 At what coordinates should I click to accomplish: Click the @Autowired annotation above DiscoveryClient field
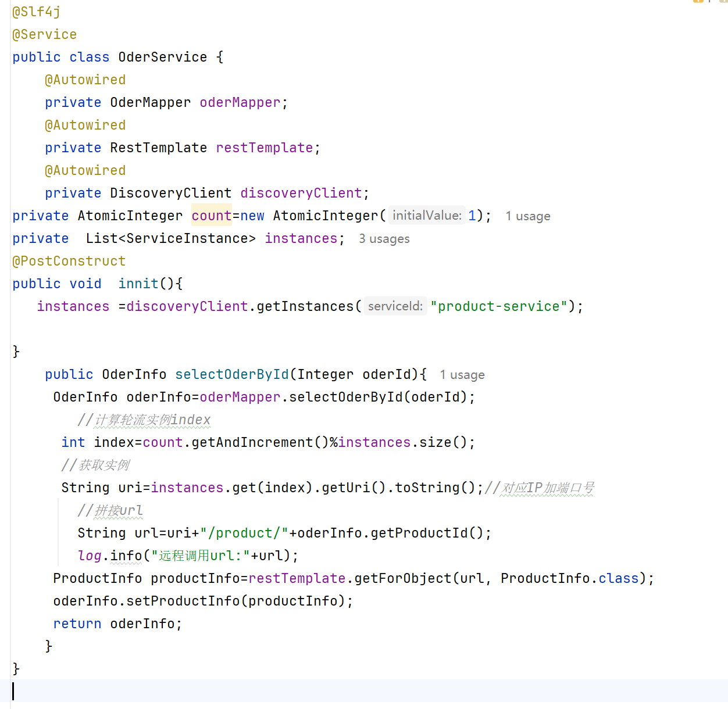pyautogui.click(x=85, y=170)
